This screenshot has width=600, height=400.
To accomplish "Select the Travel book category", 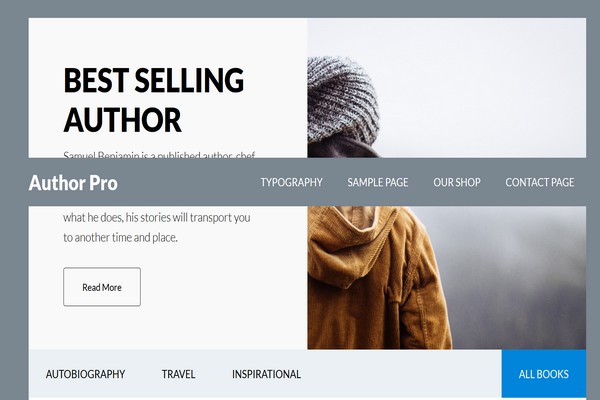I will 178,374.
